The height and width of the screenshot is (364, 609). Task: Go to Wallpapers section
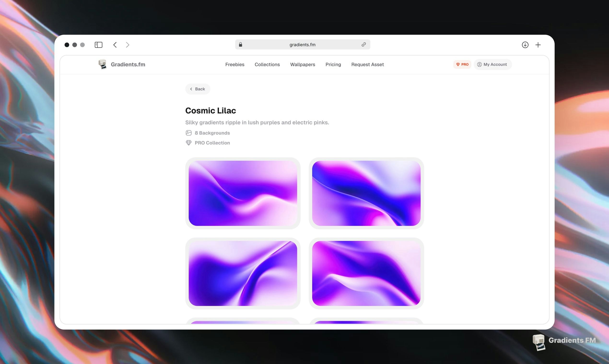point(303,64)
